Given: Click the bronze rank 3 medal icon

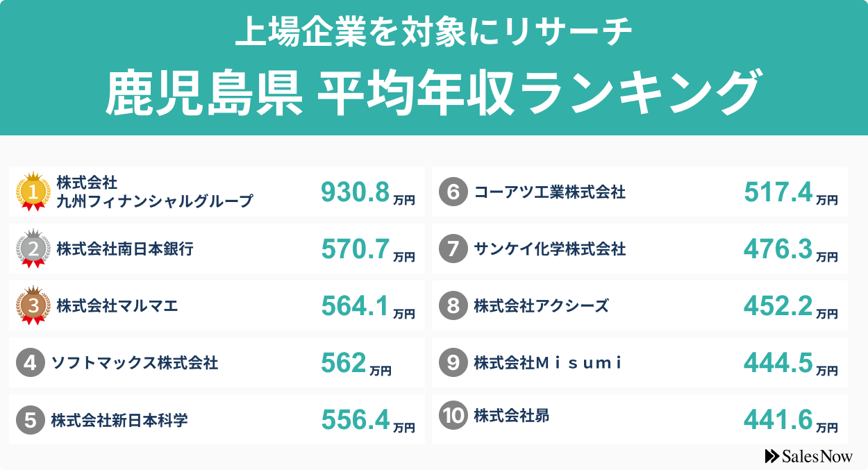Looking at the screenshot, I should pos(33,305).
